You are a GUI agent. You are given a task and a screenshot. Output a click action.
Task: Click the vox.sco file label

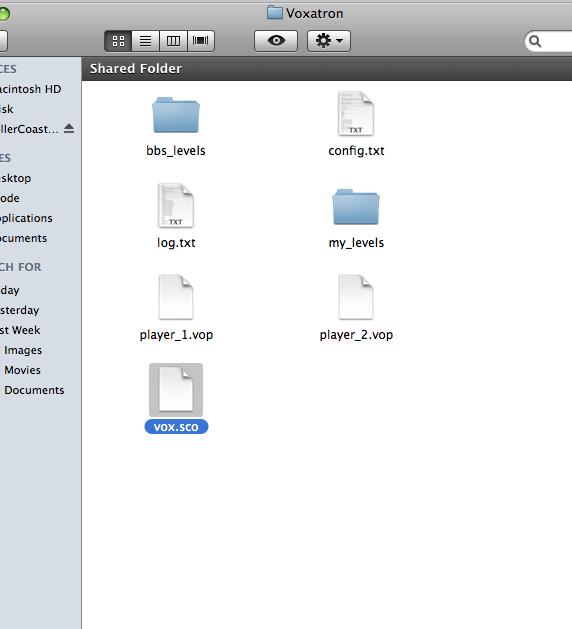click(x=176, y=427)
